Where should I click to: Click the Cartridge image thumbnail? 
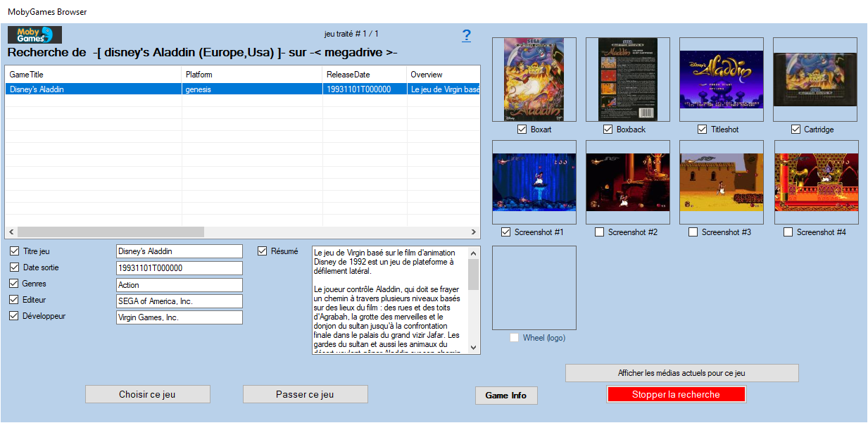click(x=814, y=80)
